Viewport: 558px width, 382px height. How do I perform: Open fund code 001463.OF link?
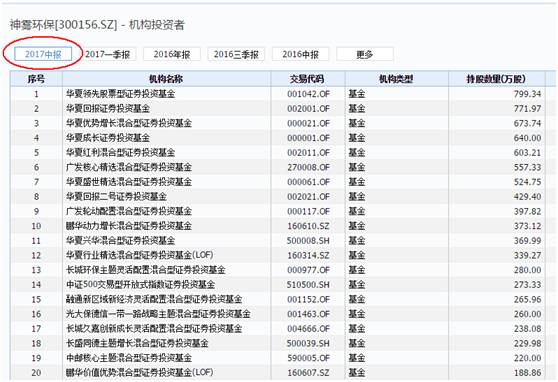[308, 314]
